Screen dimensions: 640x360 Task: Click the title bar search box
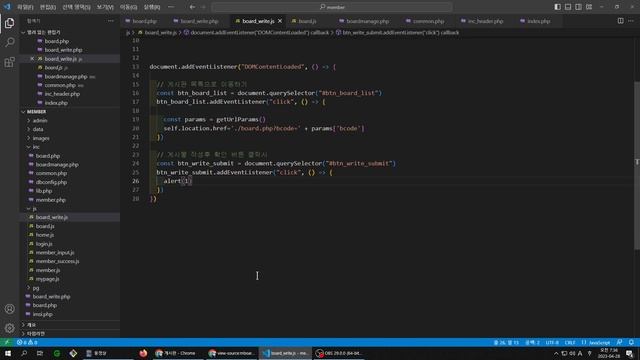pos(332,7)
